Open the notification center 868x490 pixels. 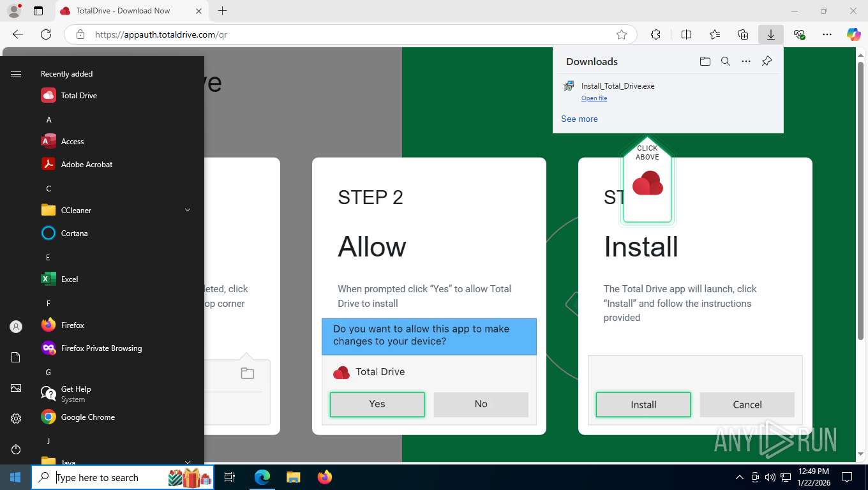pos(847,477)
